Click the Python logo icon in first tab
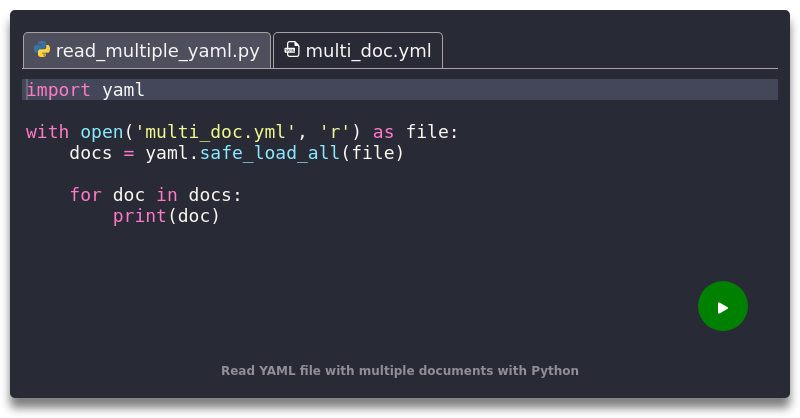The image size is (800, 418). (42, 50)
